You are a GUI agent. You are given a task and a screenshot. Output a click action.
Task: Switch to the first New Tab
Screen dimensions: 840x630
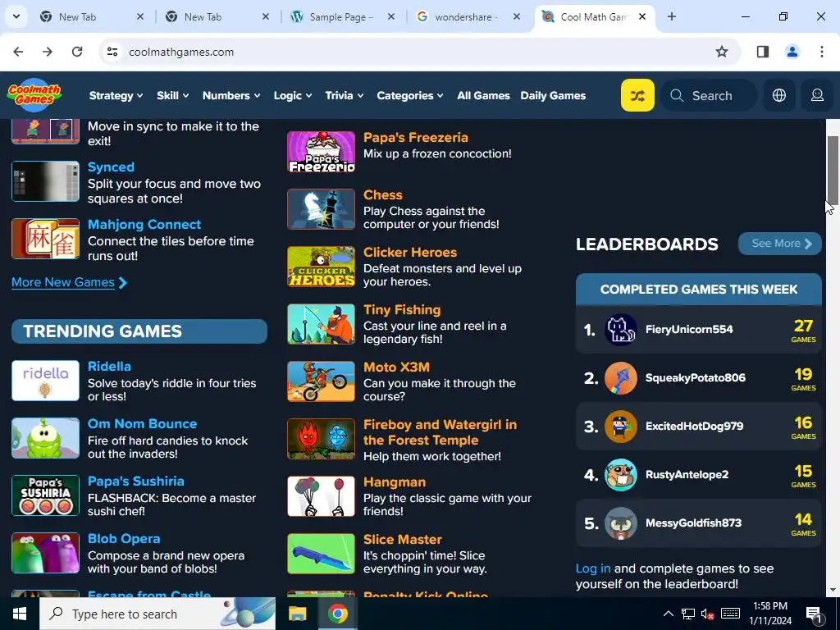[x=91, y=16]
